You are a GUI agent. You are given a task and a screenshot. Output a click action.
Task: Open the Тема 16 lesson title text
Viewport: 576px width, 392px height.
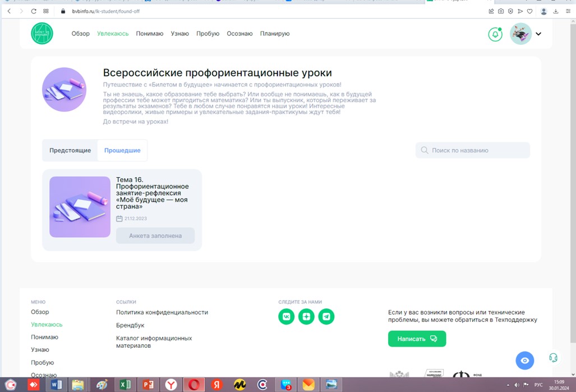[153, 193]
